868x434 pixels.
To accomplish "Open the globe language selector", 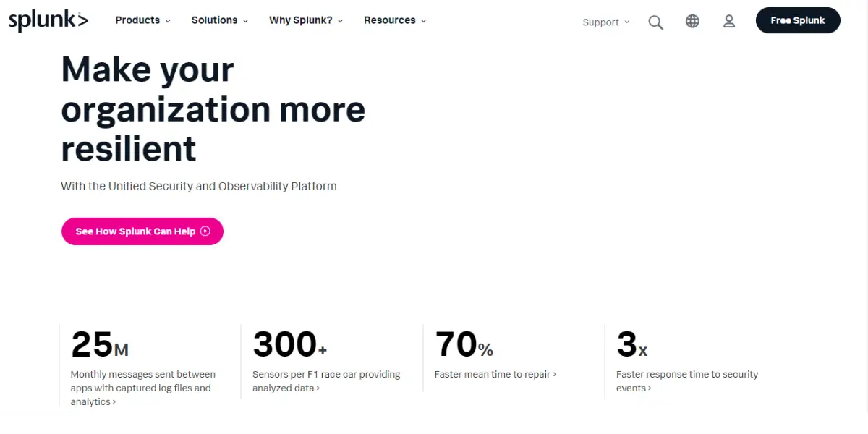I will (x=692, y=22).
